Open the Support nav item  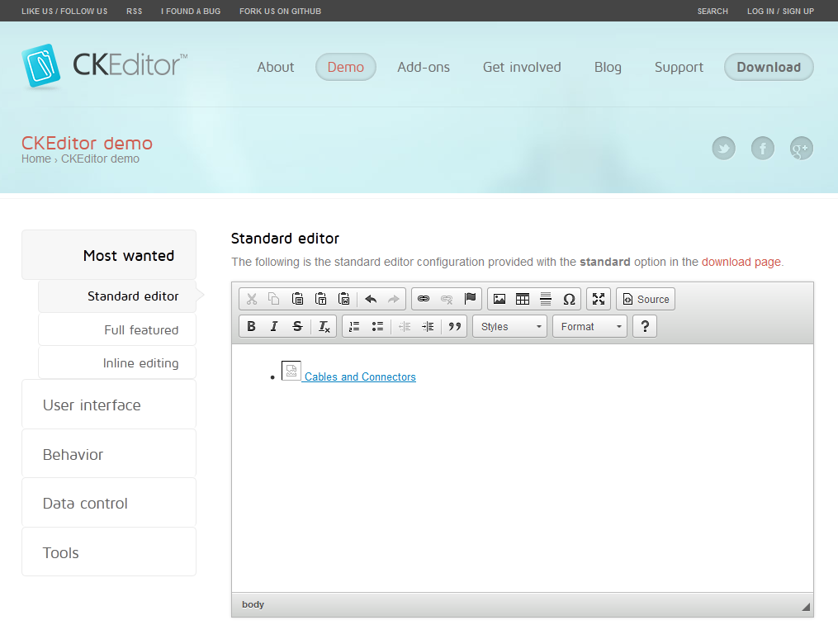pos(679,67)
